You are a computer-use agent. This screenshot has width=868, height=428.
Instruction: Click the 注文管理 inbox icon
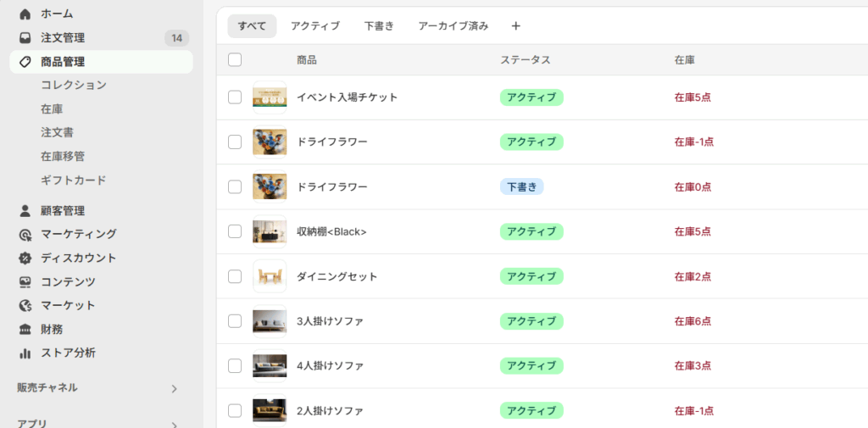tap(25, 38)
